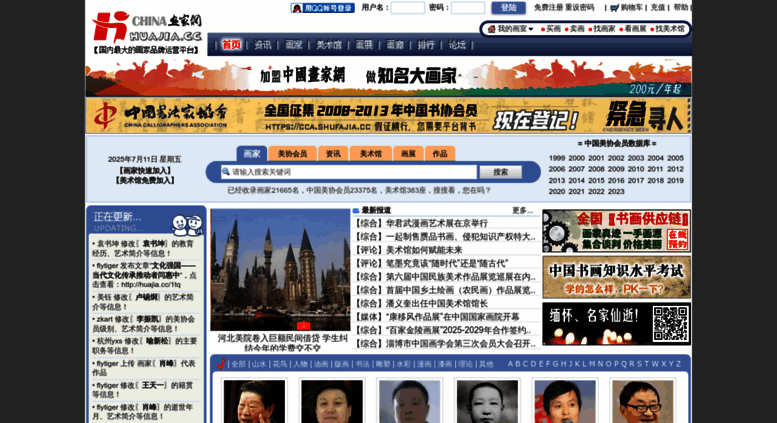Open the 免费注册 free registration link
This screenshot has width=777, height=423.
coord(549,7)
